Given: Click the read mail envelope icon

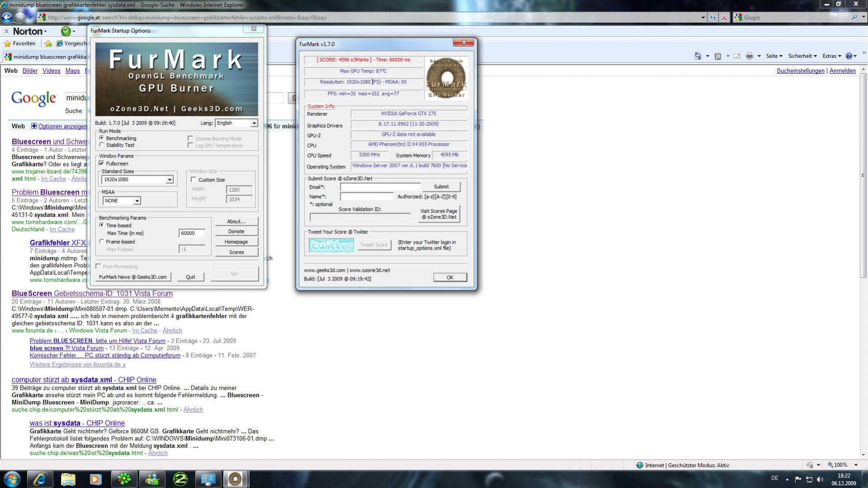Looking at the screenshot, I should click(x=737, y=56).
